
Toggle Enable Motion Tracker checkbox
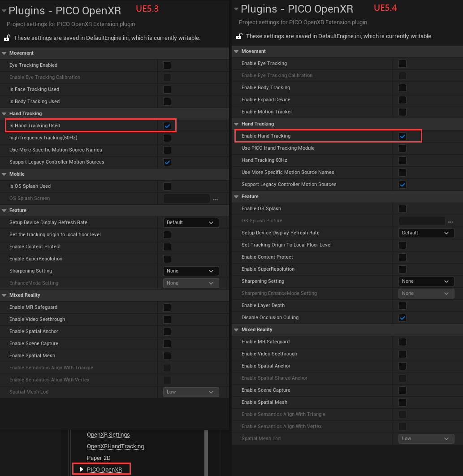coord(402,112)
